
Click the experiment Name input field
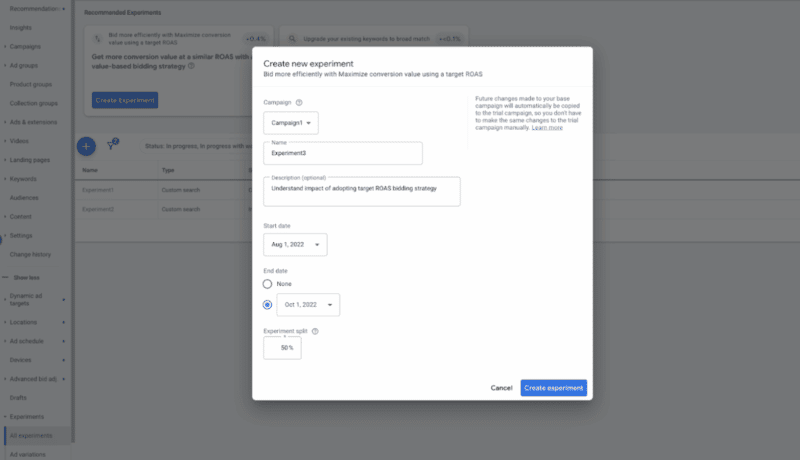pos(343,154)
